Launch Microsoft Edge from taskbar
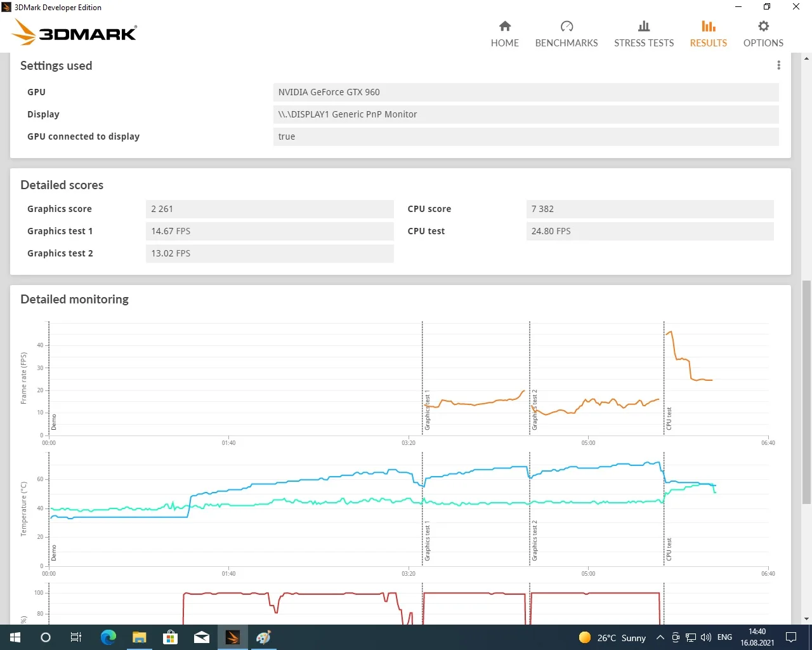This screenshot has height=650, width=812. pos(108,637)
